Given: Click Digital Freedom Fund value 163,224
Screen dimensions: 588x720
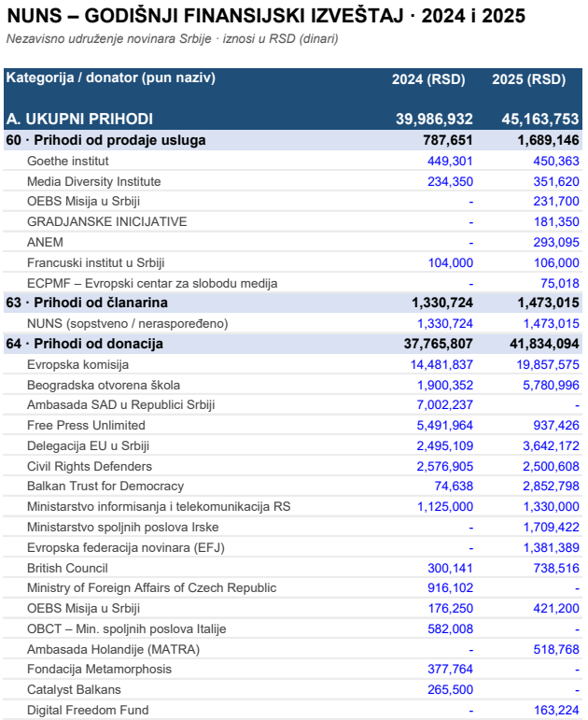Looking at the screenshot, I should [556, 711].
